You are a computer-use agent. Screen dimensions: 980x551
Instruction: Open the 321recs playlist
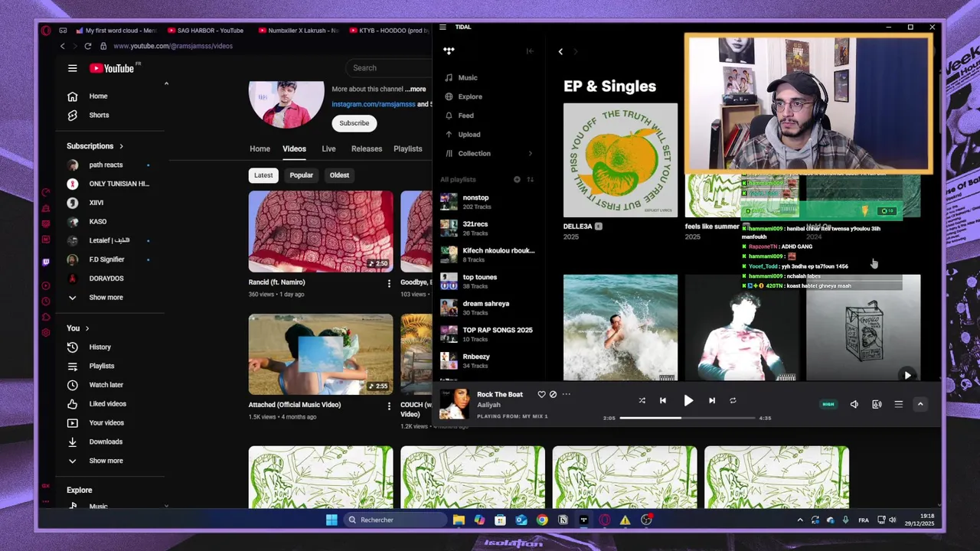[488, 228]
